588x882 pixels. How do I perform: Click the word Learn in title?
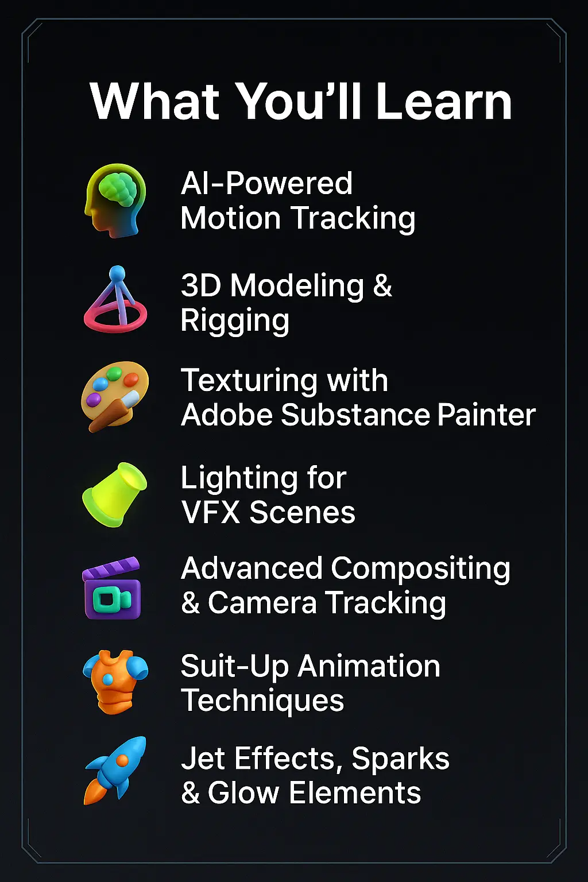point(443,101)
